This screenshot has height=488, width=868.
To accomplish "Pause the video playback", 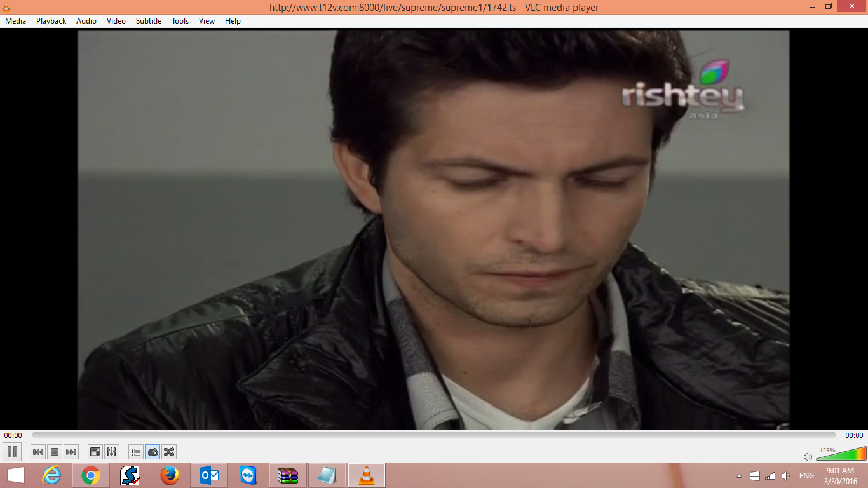I will tap(13, 451).
